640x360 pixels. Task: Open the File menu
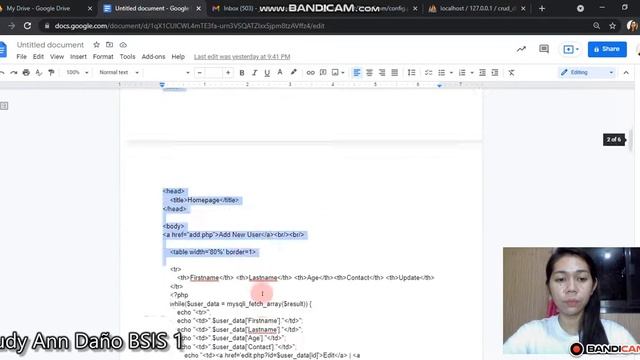point(21,57)
